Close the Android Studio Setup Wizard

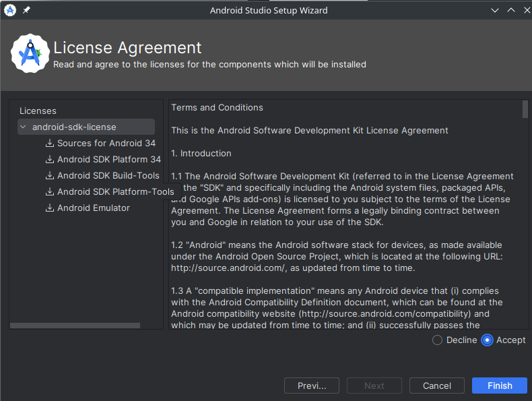522,10
